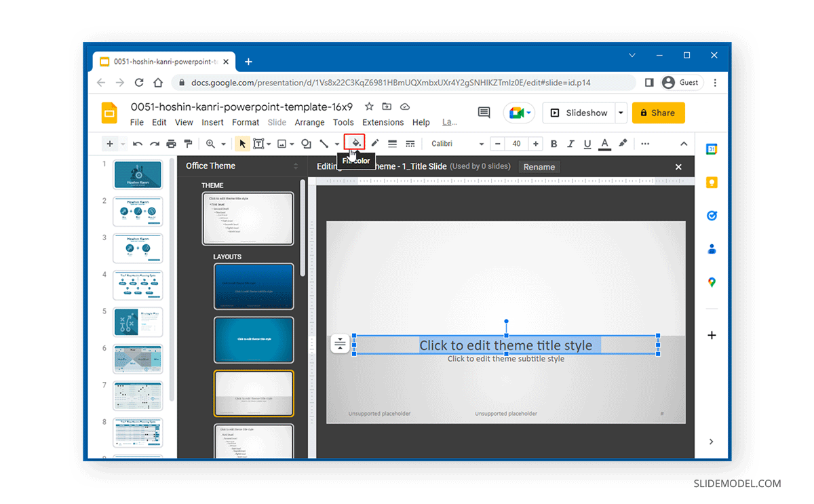
Task: Click the Slides home logo
Action: 109,113
